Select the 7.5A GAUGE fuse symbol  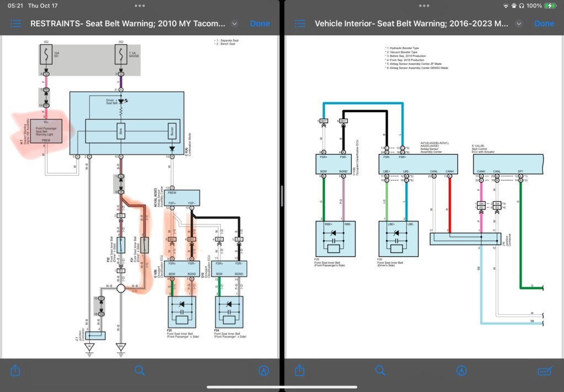point(121,55)
